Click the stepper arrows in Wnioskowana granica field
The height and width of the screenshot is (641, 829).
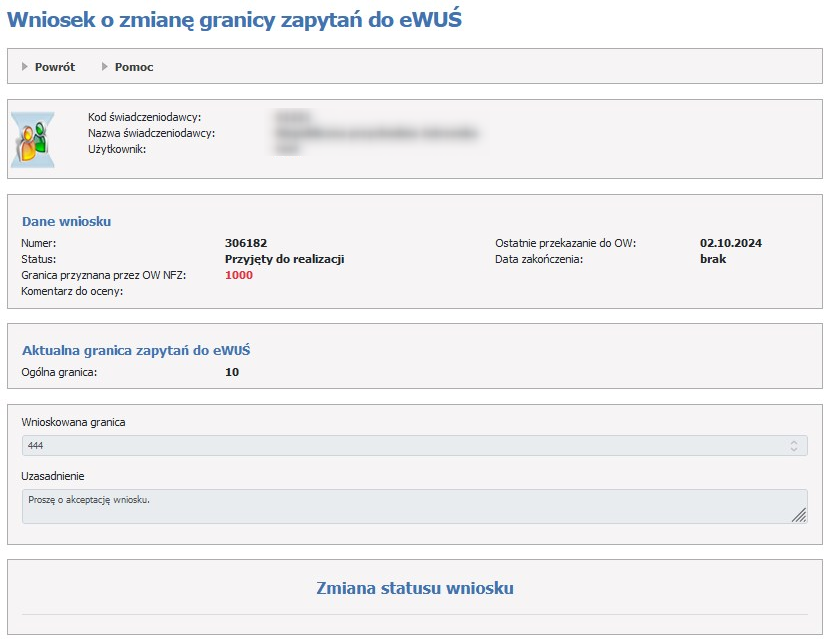794,445
